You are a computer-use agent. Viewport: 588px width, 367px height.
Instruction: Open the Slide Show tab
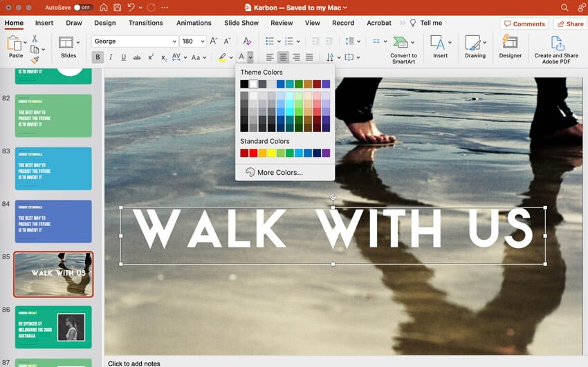[241, 23]
